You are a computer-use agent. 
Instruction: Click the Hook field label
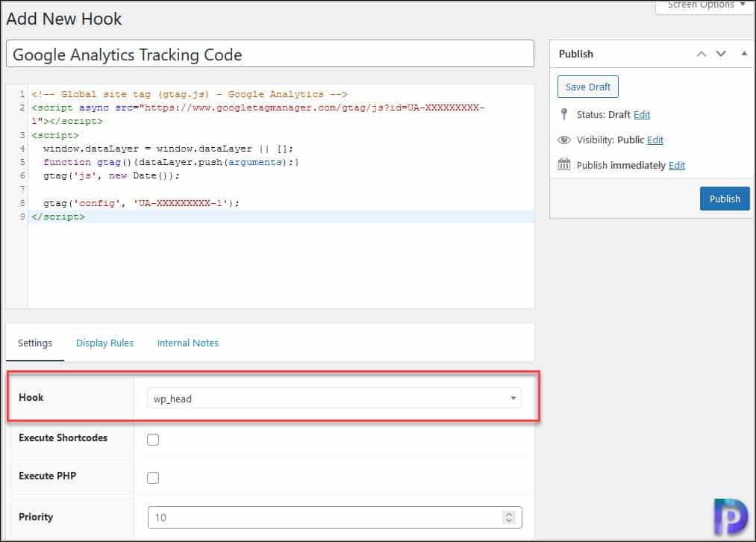[31, 397]
